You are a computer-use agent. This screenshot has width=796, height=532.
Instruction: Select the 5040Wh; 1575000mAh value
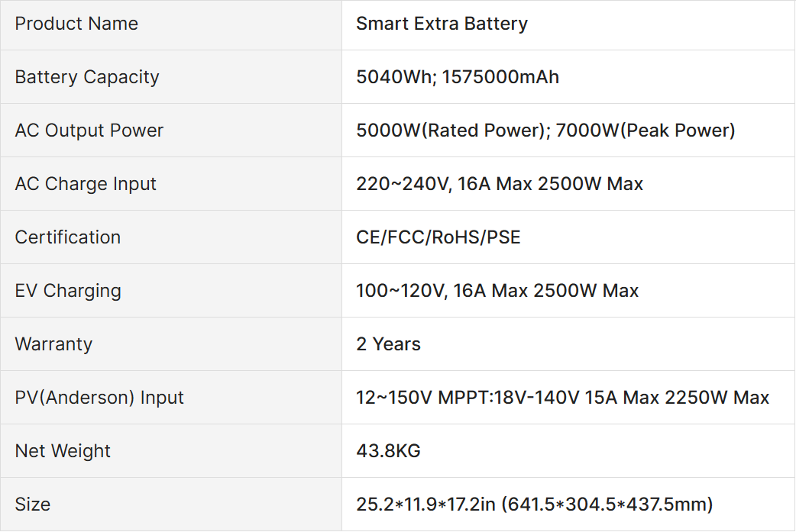(x=458, y=77)
